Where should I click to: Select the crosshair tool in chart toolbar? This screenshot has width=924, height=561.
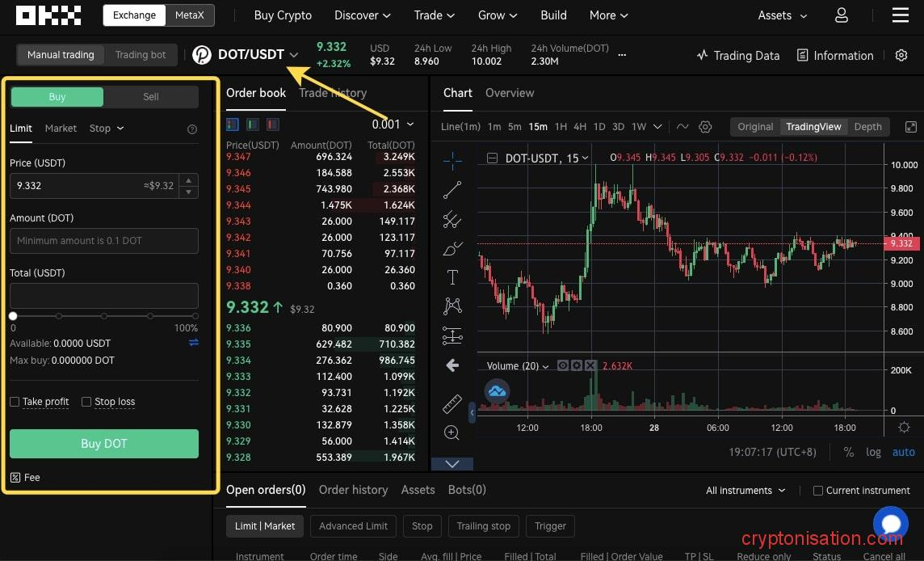(x=451, y=160)
